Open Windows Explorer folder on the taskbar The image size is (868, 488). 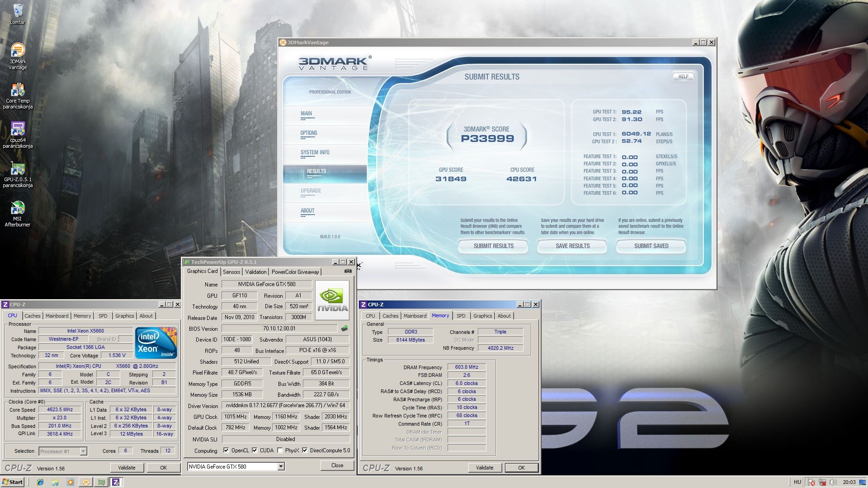click(x=55, y=482)
